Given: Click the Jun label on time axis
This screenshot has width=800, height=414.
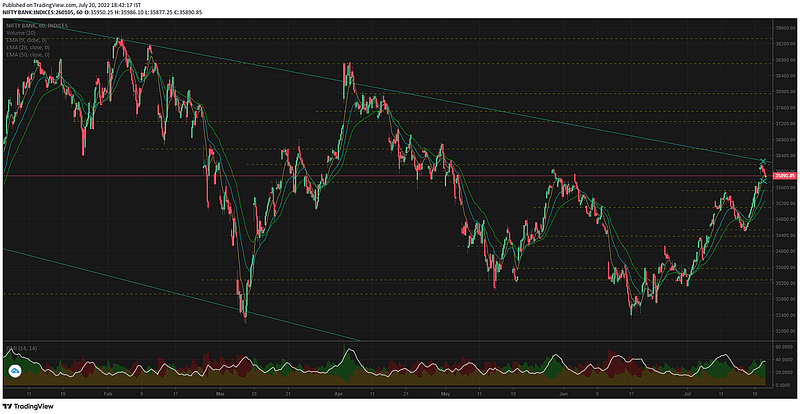Looking at the screenshot, I should [x=563, y=395].
